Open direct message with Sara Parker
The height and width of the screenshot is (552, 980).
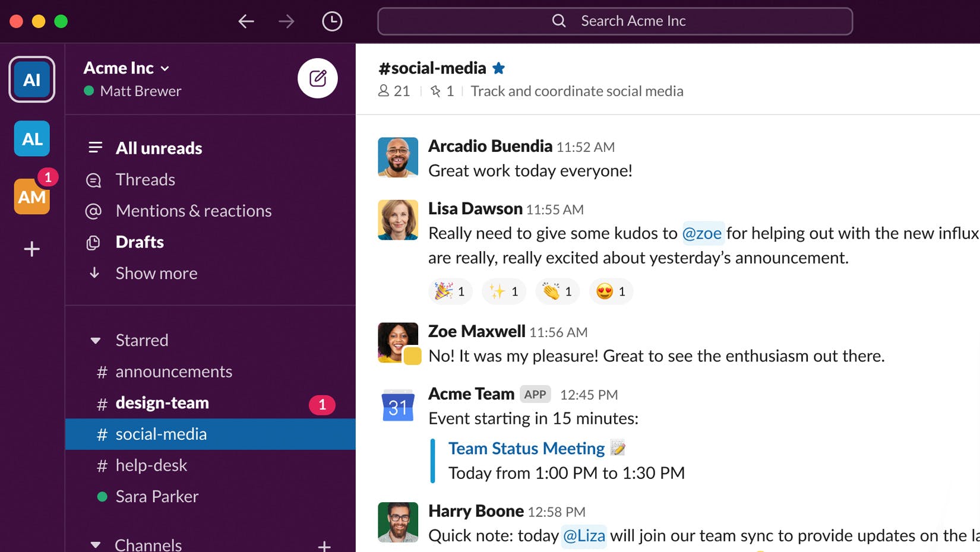coord(157,496)
